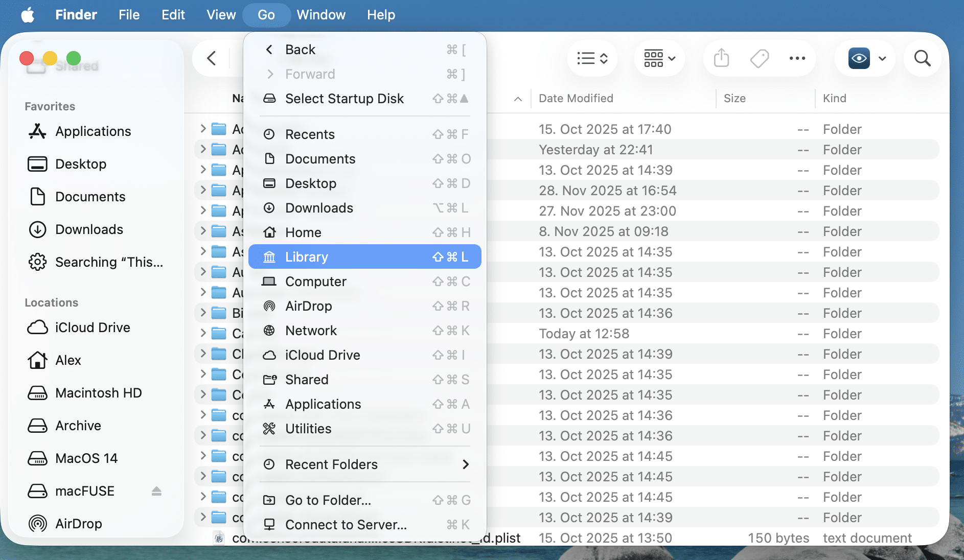Go to Desktop via Go menu
Screen dimensions: 964x560
(364, 183)
